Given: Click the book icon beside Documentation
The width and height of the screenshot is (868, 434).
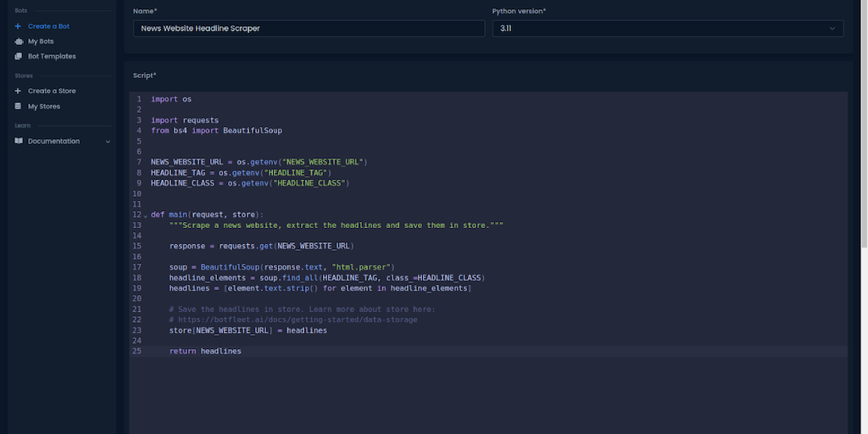Looking at the screenshot, I should coord(18,142).
